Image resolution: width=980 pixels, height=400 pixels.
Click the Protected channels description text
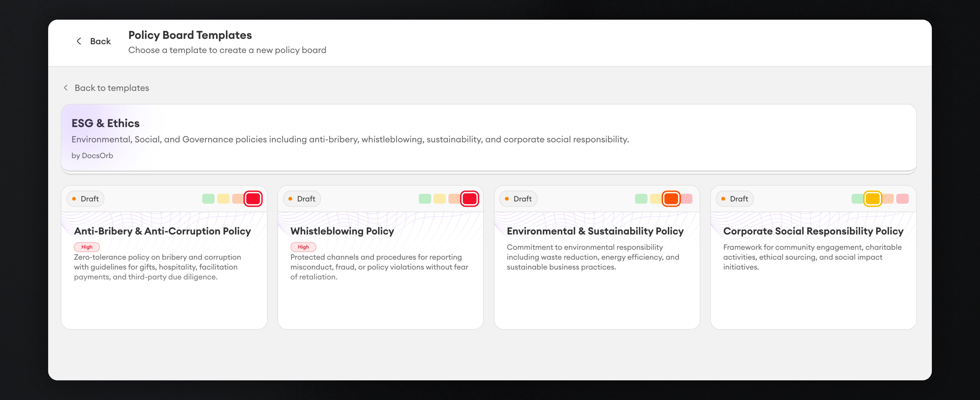point(379,267)
